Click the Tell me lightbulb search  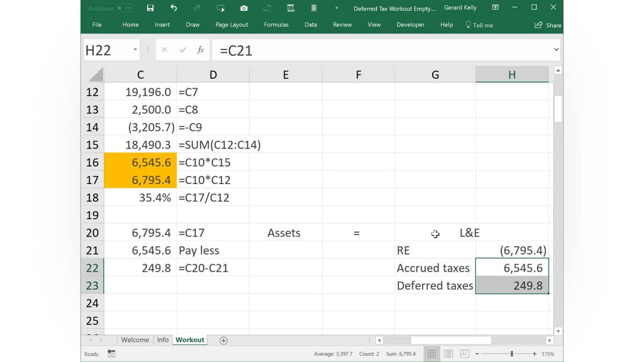[x=479, y=25]
